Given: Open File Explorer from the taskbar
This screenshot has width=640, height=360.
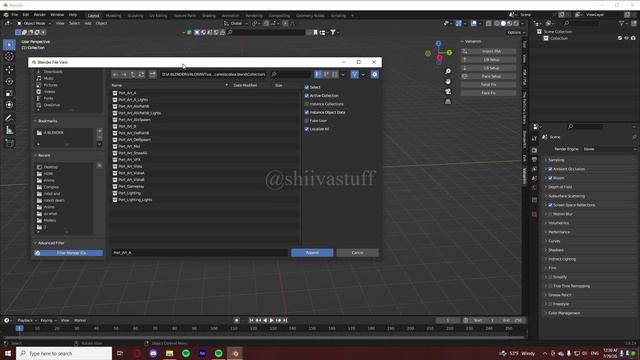Looking at the screenshot, I should pos(170,353).
